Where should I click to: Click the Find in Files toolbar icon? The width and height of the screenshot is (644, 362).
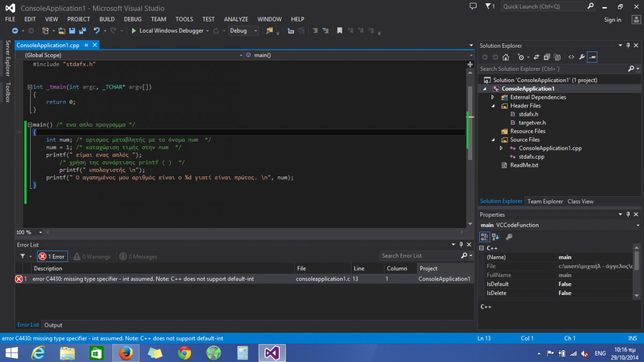[269, 31]
